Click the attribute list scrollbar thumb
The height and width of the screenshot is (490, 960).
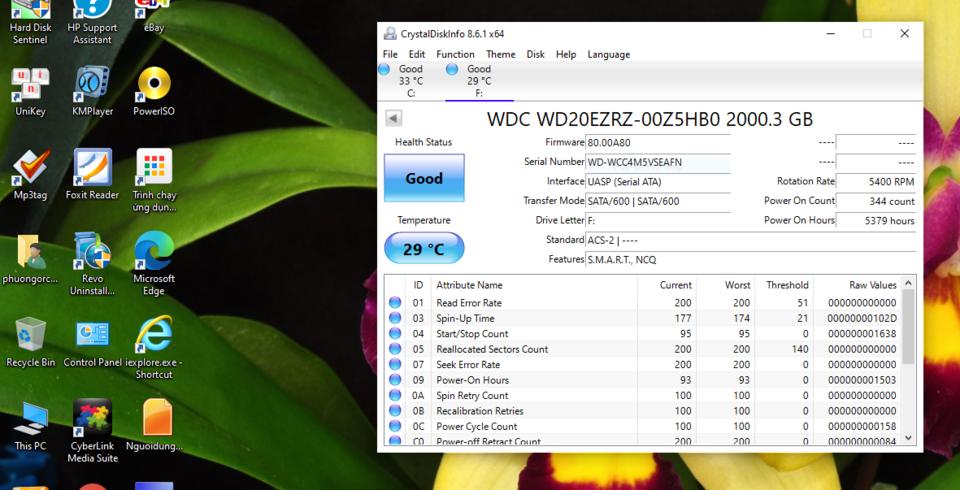(909, 327)
